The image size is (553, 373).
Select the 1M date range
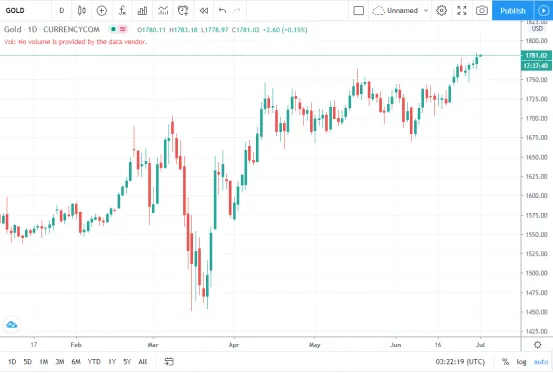coord(44,362)
